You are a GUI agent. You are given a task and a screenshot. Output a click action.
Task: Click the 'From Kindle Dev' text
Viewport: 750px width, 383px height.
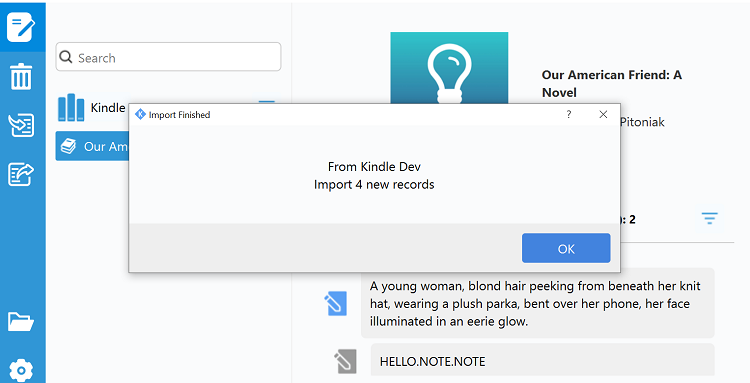tap(374, 166)
